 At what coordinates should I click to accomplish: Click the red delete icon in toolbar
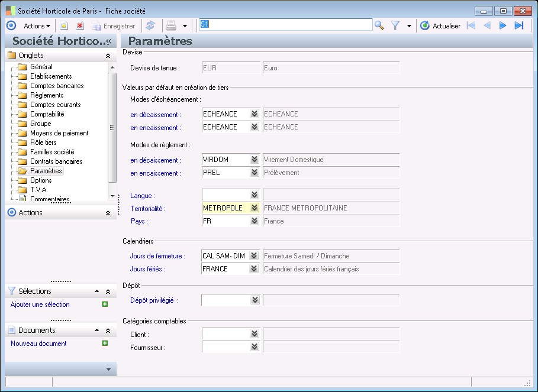[x=80, y=26]
